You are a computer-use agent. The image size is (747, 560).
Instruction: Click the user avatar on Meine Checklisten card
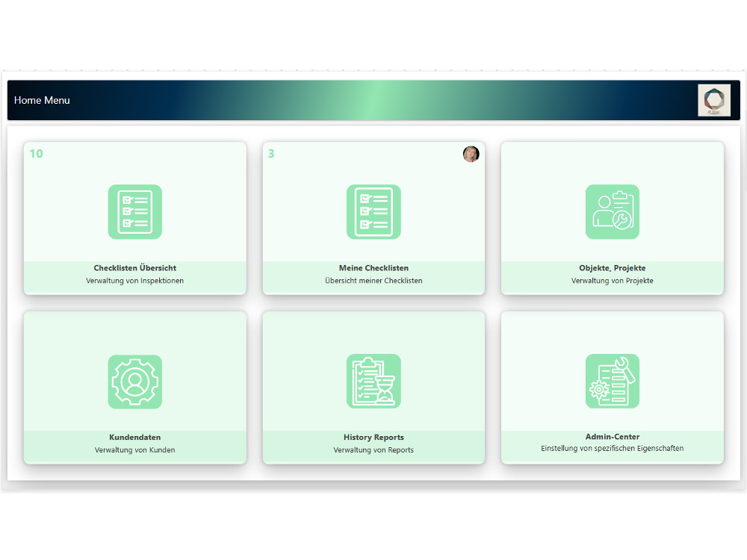(x=471, y=154)
